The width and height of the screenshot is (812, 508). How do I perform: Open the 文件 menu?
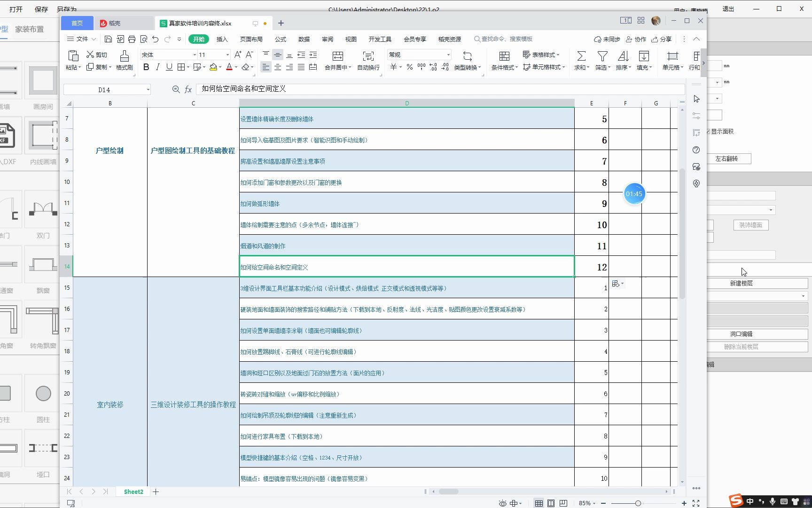click(x=81, y=39)
